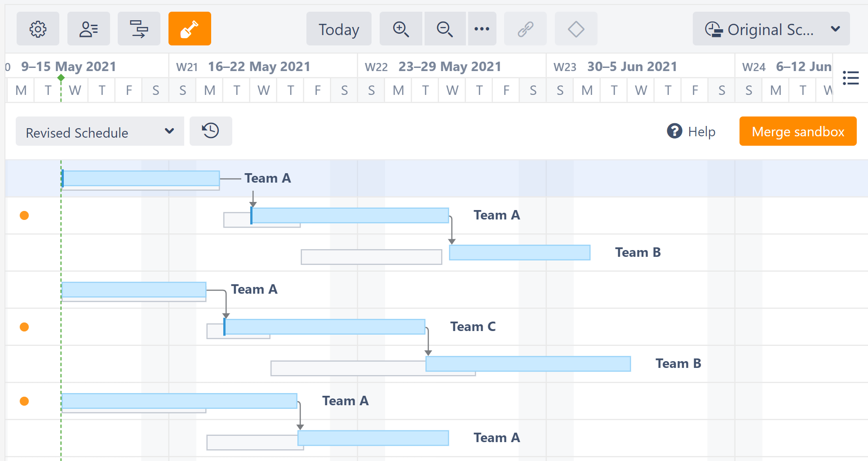Click the resources person-list icon

(89, 29)
